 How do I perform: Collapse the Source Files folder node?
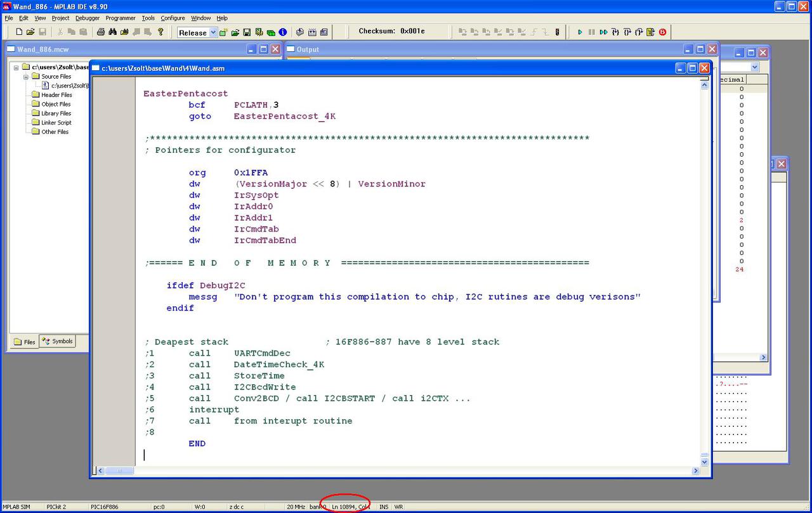(x=27, y=76)
